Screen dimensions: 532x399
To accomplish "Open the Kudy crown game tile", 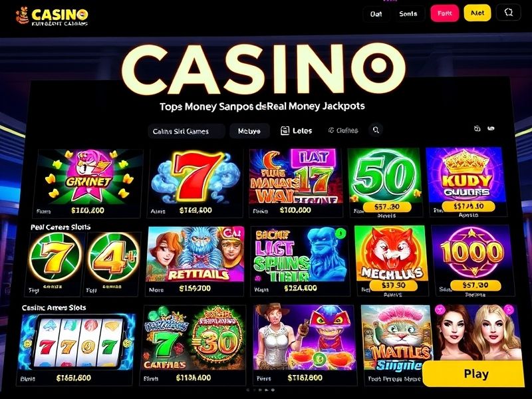I will [x=466, y=182].
